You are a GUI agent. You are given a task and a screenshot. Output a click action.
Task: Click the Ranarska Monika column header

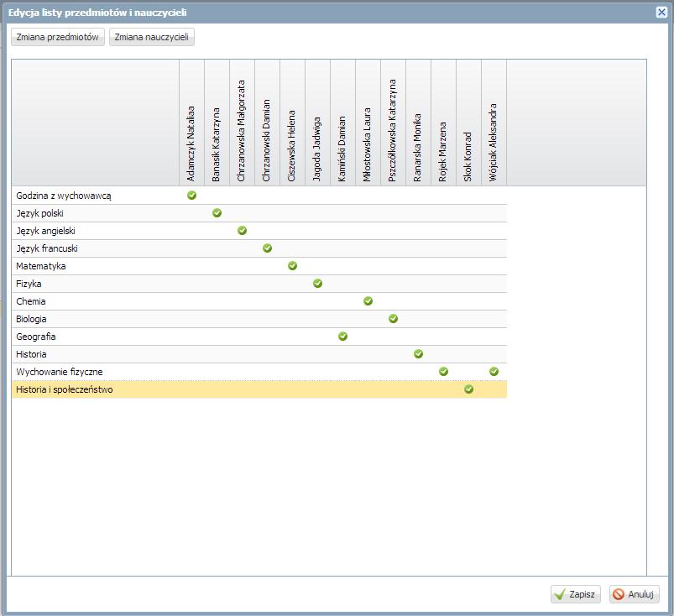click(x=418, y=123)
